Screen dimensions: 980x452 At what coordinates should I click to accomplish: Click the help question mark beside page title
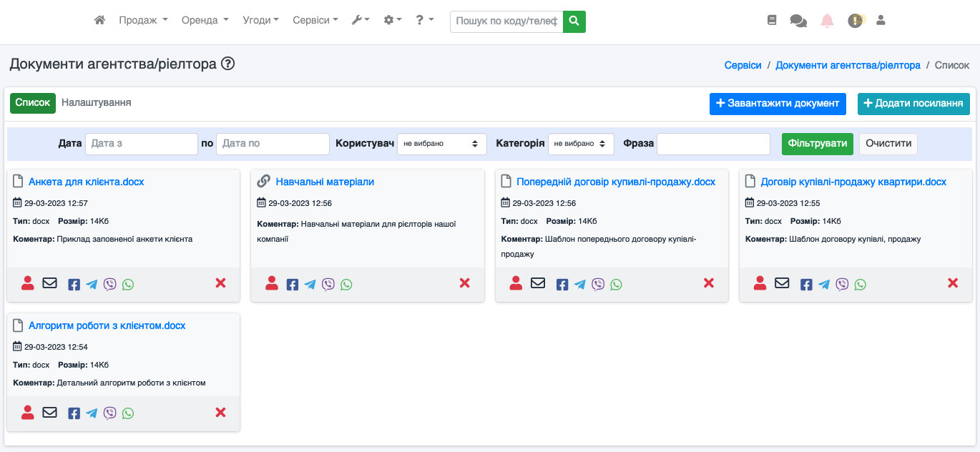pyautogui.click(x=228, y=64)
